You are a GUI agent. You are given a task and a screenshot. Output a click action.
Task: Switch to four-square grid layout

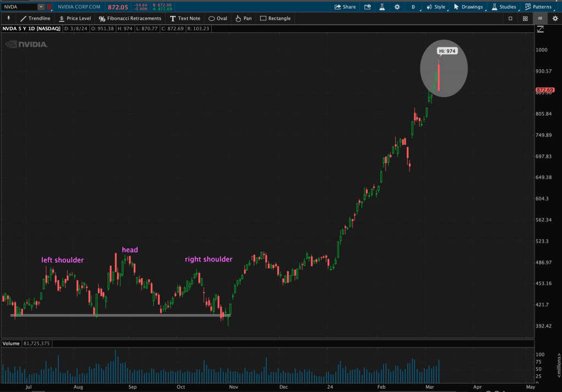525,18
